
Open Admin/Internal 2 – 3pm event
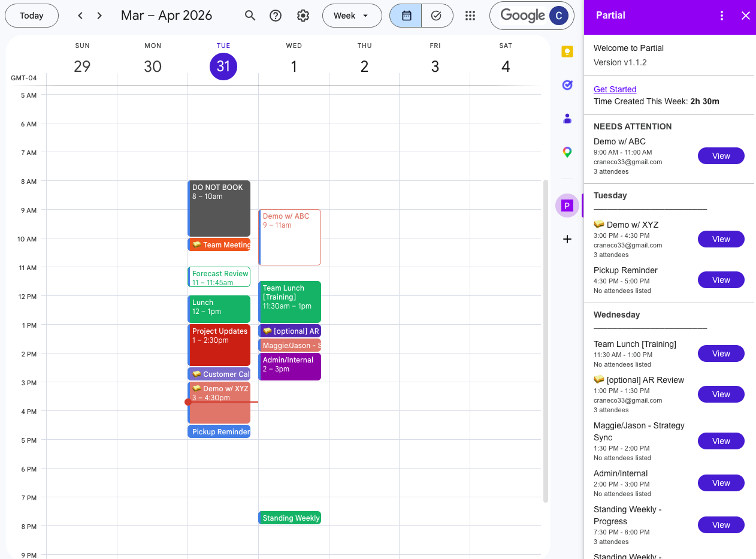pyautogui.click(x=290, y=367)
